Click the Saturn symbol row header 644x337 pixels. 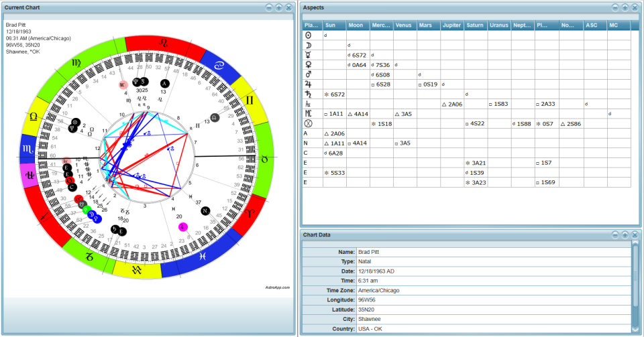309,94
